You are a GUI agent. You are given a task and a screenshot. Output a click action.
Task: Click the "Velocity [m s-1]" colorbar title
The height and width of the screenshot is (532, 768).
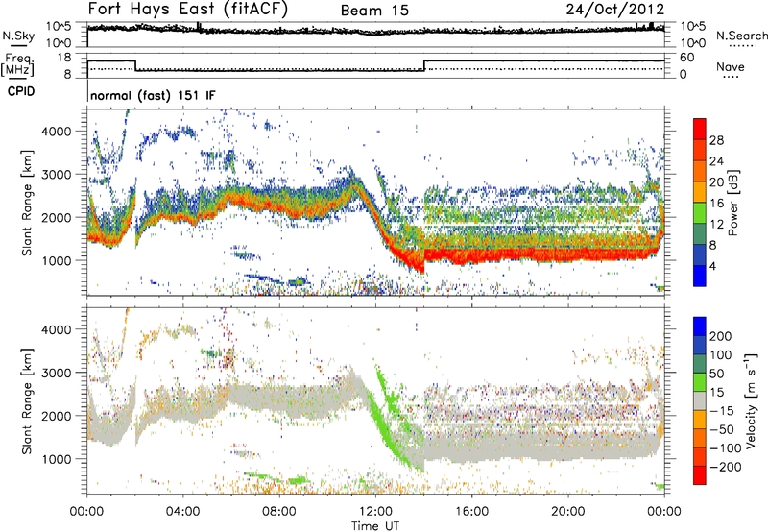pos(750,400)
